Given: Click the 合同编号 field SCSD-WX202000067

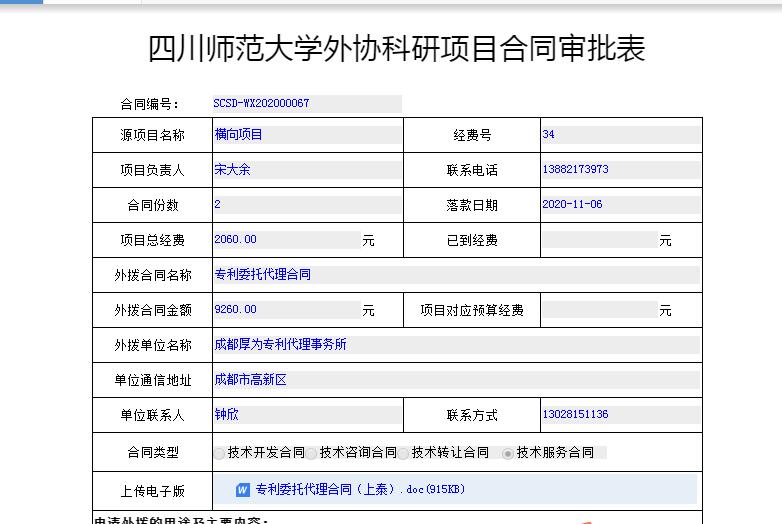Looking at the screenshot, I should (307, 103).
